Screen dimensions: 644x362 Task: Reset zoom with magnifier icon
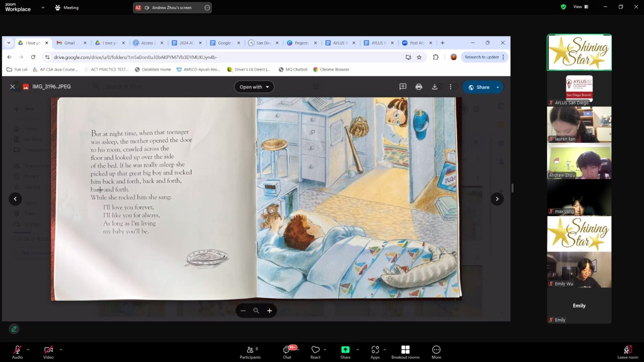click(256, 310)
